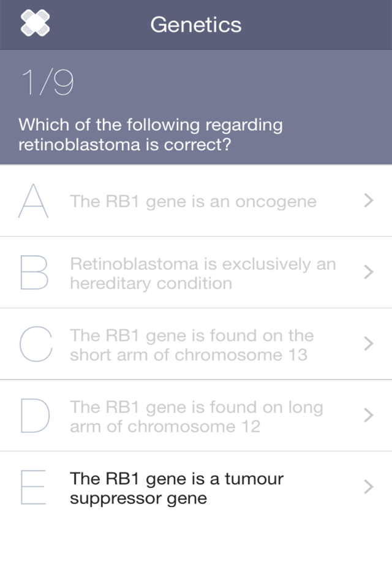Screen dimensions: 392x564
Task: Tap the retinoblastoma question text
Action: click(x=151, y=135)
